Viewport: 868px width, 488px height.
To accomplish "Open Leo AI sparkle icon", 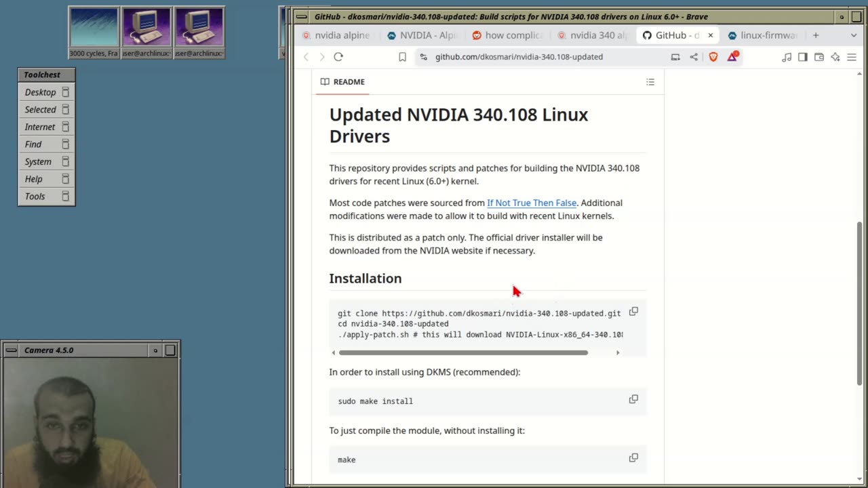I will [x=835, y=57].
